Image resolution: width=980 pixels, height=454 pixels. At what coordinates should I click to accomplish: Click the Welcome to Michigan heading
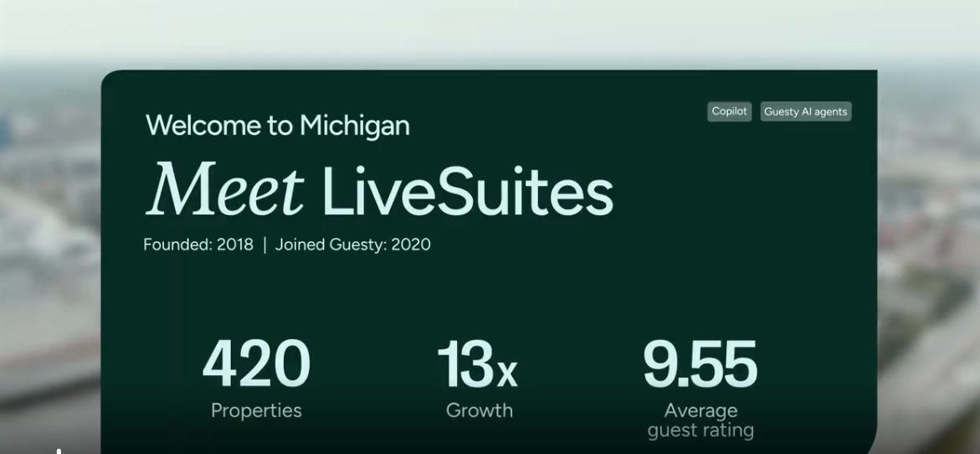tap(278, 125)
